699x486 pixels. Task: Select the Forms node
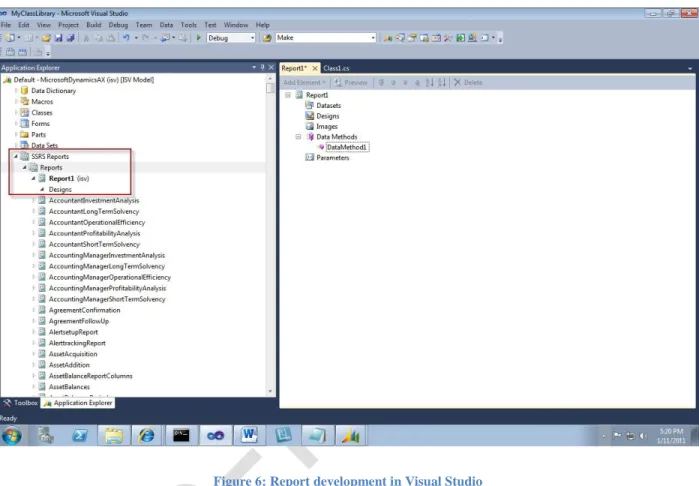41,124
